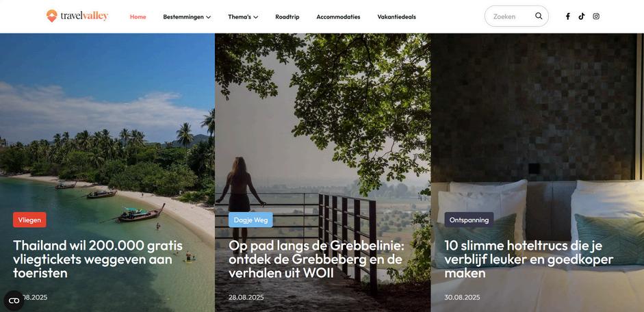
Task: Open the cookie consent icon in the corner
Action: [x=14, y=301]
